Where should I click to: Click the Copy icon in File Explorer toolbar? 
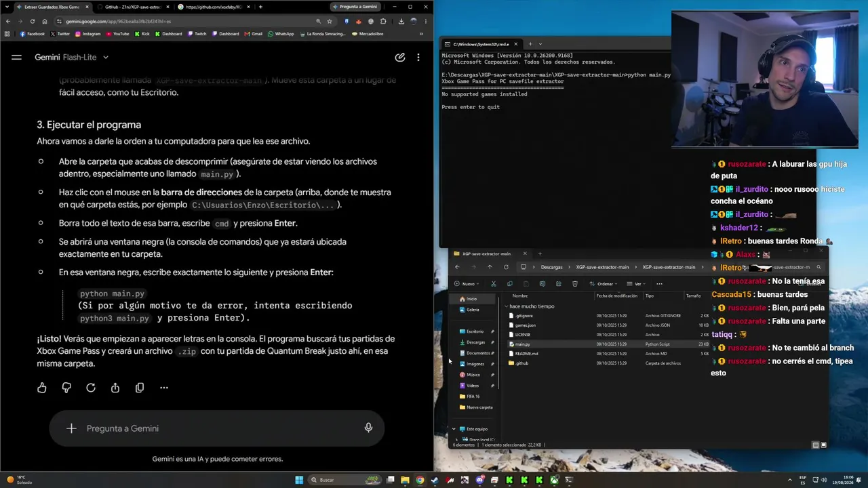[510, 284]
